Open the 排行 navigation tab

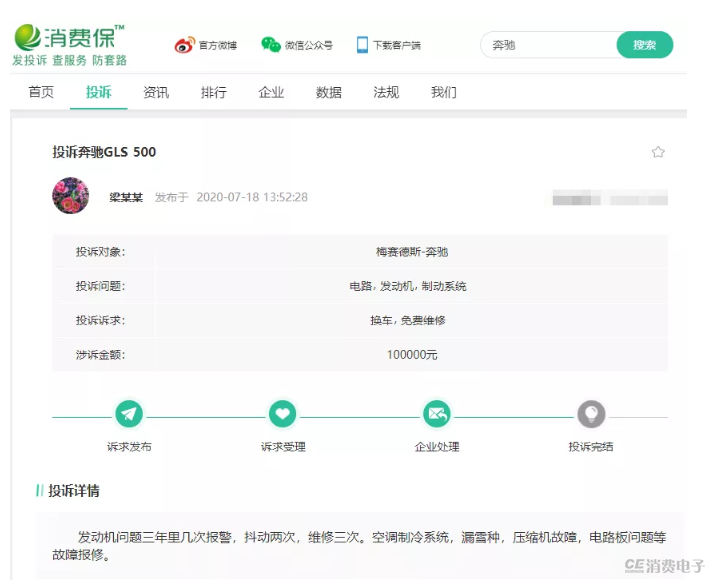tap(213, 92)
